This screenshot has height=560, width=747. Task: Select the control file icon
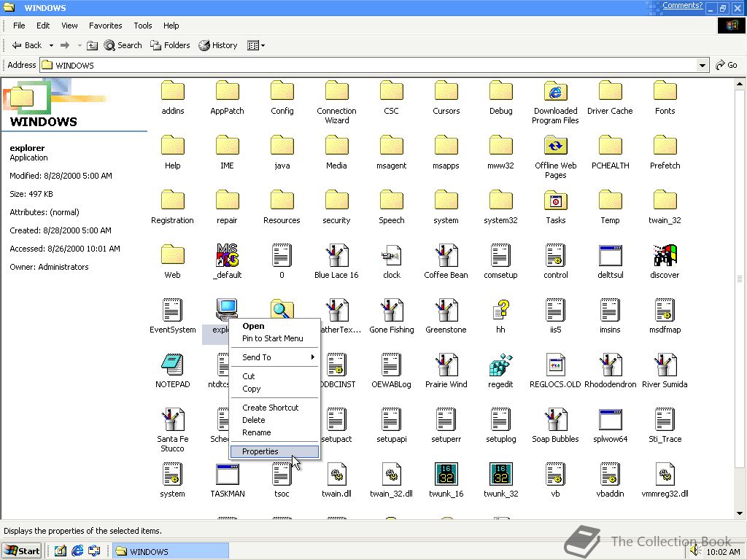point(555,256)
